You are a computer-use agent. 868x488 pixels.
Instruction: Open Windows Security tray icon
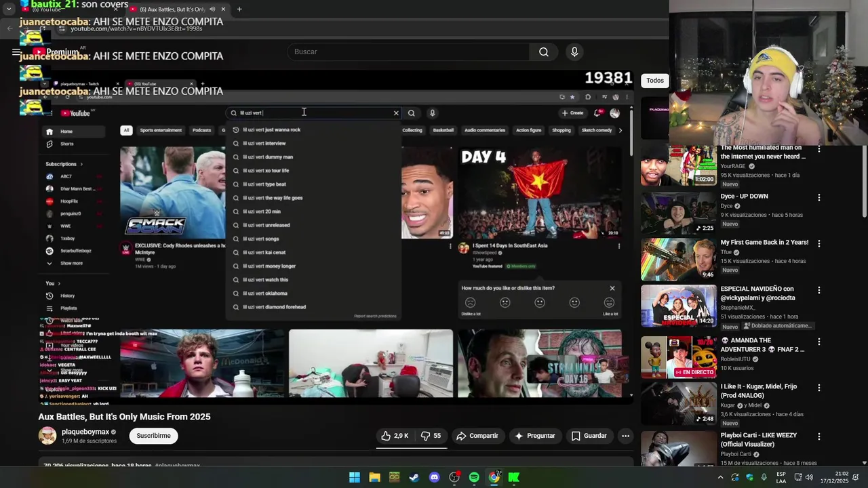(749, 477)
